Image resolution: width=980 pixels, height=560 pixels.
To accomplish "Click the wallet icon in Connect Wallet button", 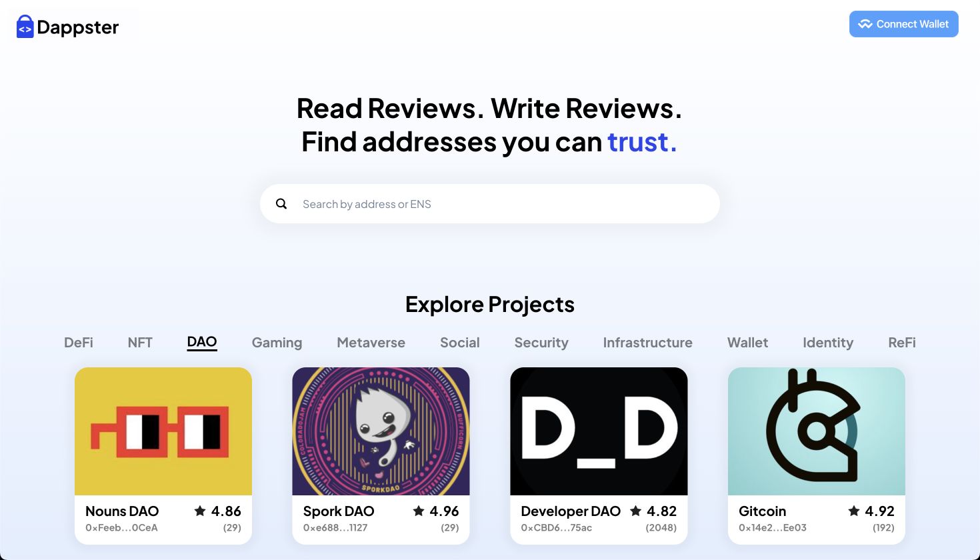I will [x=865, y=24].
